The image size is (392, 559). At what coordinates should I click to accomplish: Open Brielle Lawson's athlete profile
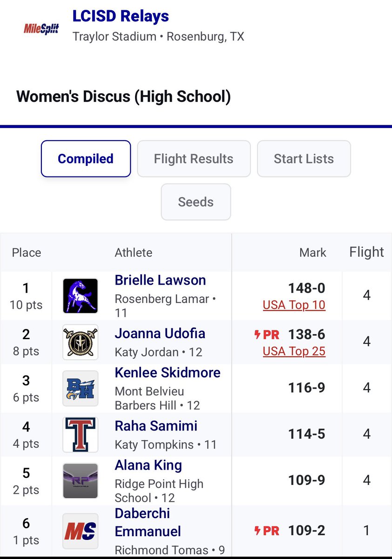tap(160, 280)
